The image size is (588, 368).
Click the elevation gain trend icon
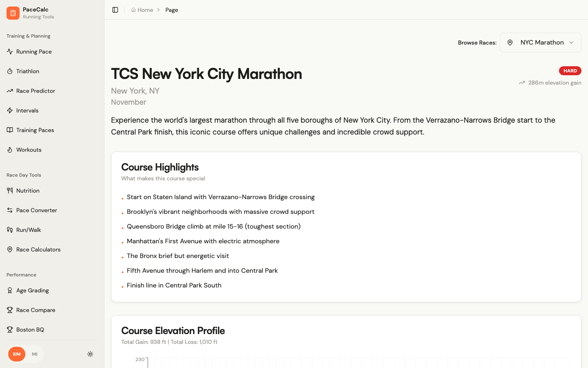(x=522, y=83)
